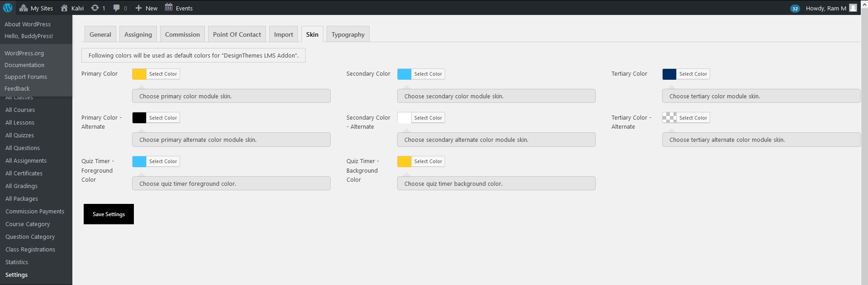This screenshot has height=285, width=868.
Task: Click the user avatar next to Howdy
Action: (853, 8)
